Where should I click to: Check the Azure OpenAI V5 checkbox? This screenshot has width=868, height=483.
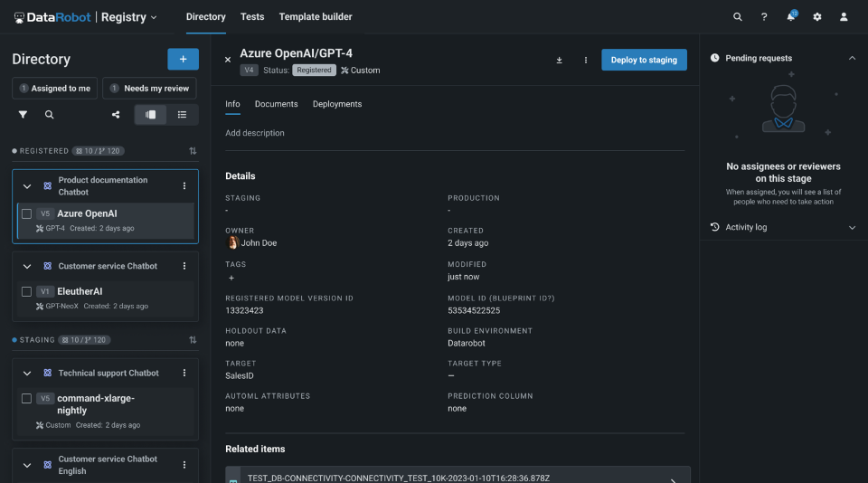26,214
